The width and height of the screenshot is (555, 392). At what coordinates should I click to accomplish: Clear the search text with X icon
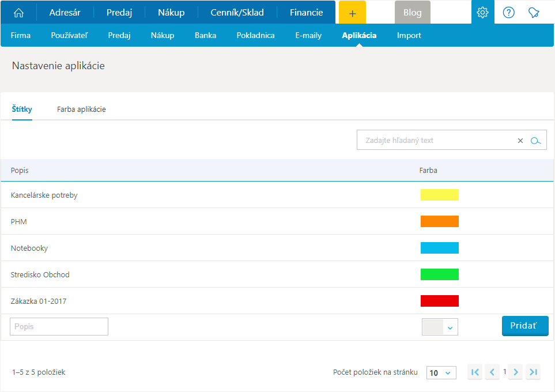click(520, 141)
